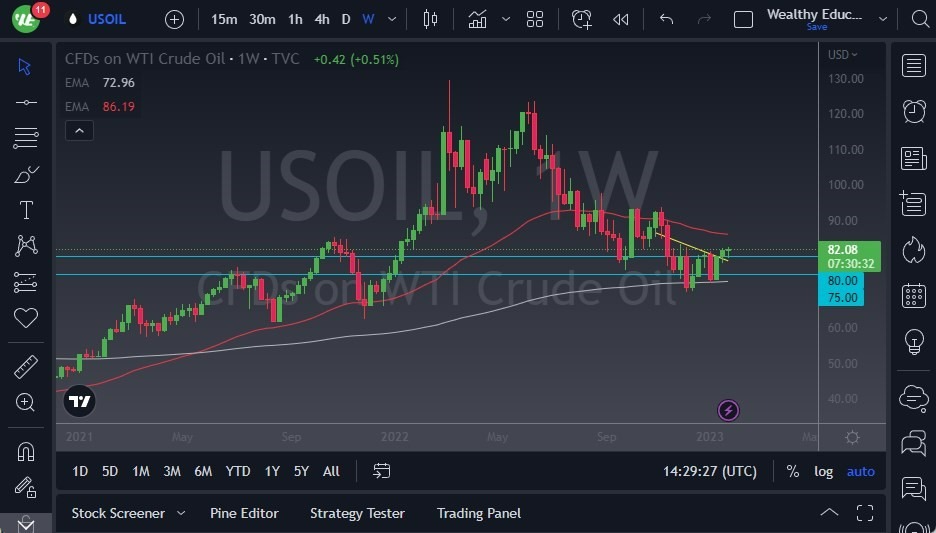The width and height of the screenshot is (936, 533).
Task: Redo the chart action
Action: point(704,20)
